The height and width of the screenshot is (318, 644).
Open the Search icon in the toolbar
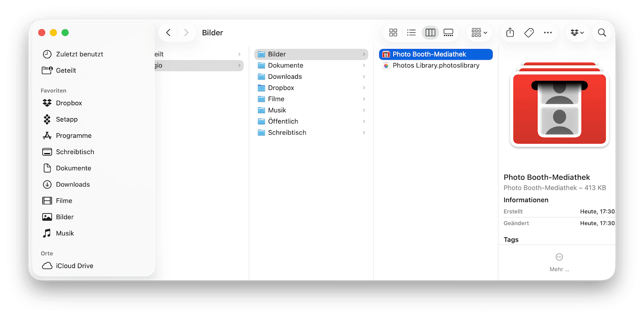point(602,32)
